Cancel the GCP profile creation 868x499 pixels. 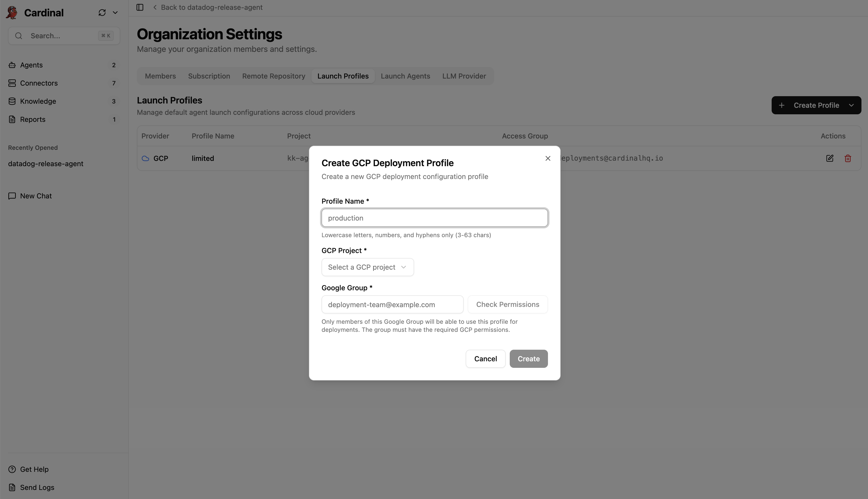[x=485, y=359]
